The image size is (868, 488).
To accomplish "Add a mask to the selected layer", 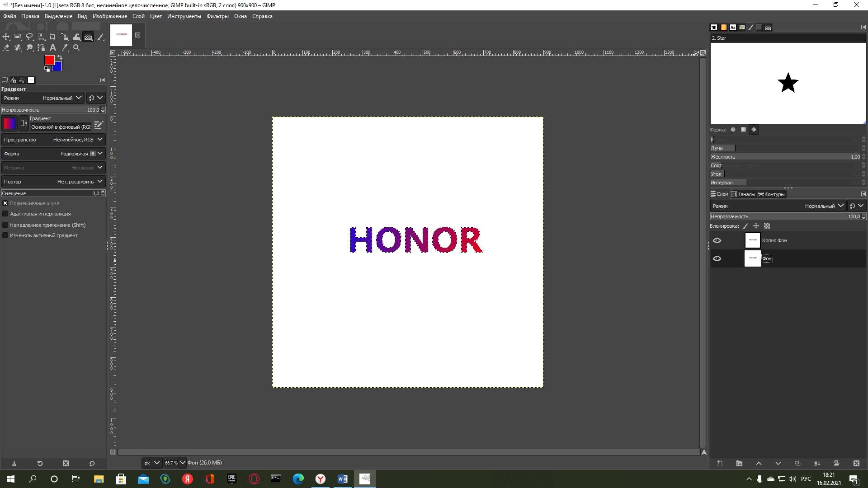I will click(x=836, y=464).
